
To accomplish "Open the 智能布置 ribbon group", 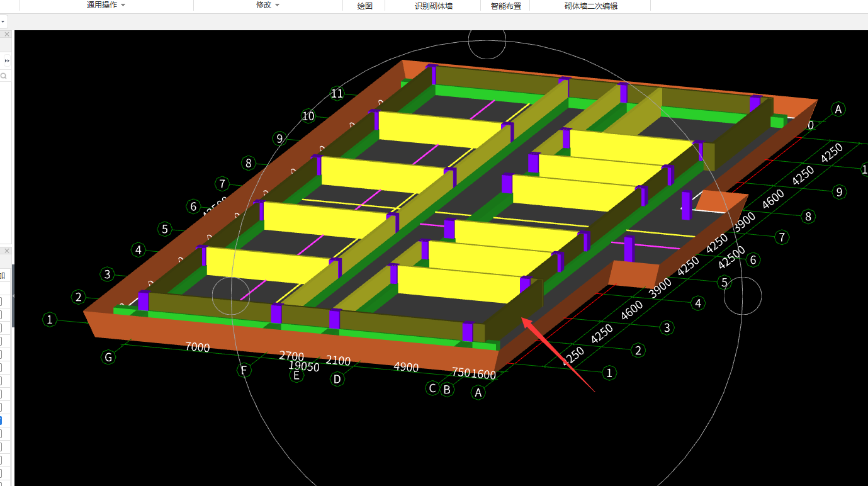I will (506, 6).
